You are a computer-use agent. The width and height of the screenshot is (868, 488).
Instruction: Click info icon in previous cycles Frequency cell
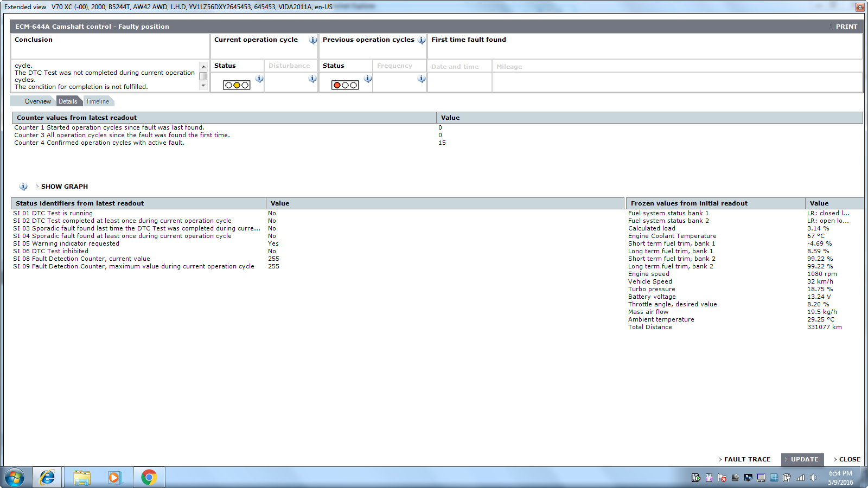[x=422, y=79]
